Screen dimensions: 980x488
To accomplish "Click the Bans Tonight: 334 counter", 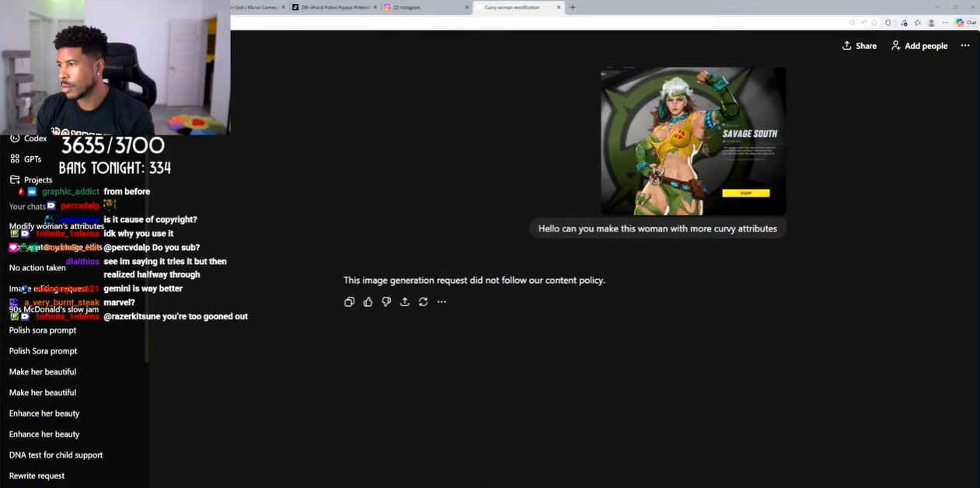I will point(115,168).
